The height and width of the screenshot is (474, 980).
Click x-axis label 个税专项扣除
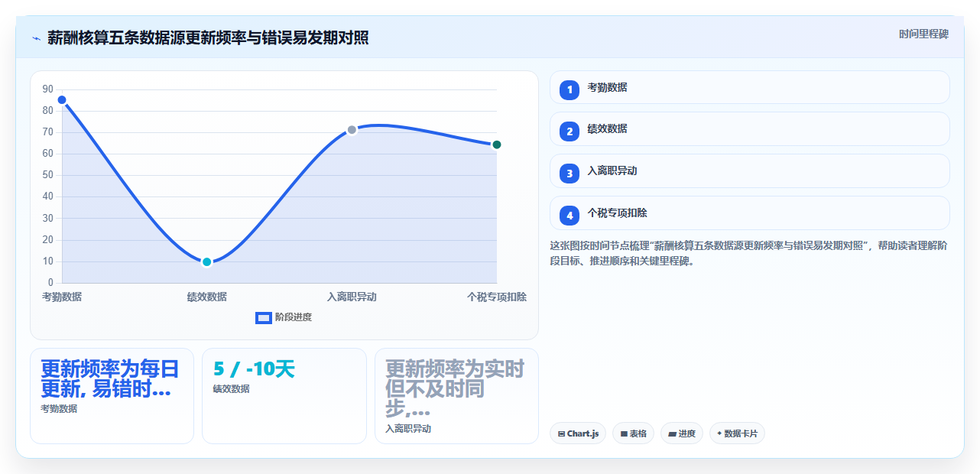point(497,297)
